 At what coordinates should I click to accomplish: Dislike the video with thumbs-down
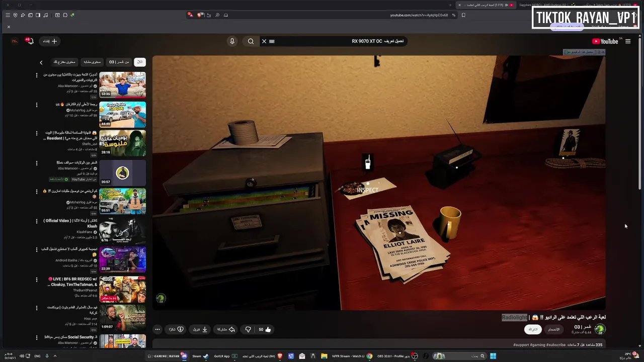point(248,329)
